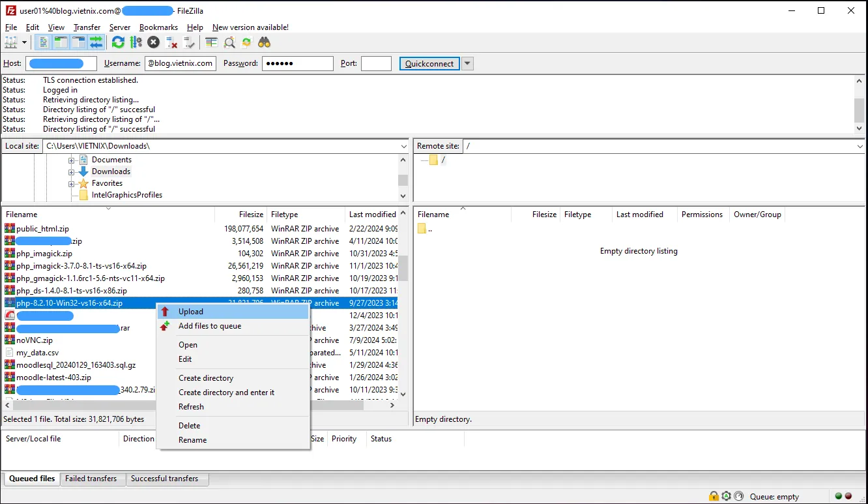
Task: Expand the Downloads tree node
Action: click(72, 171)
